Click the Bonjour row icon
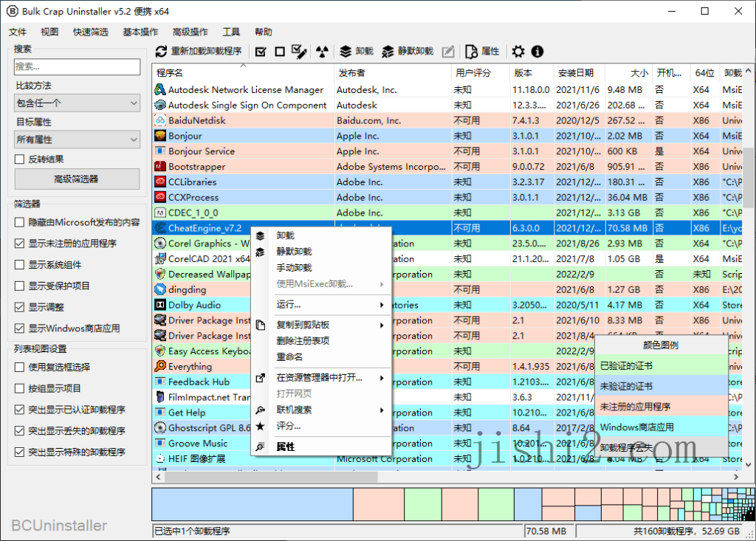 (x=159, y=136)
